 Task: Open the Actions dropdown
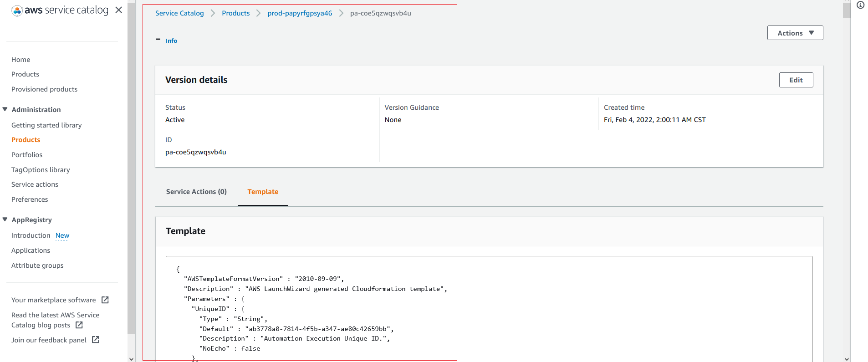795,33
